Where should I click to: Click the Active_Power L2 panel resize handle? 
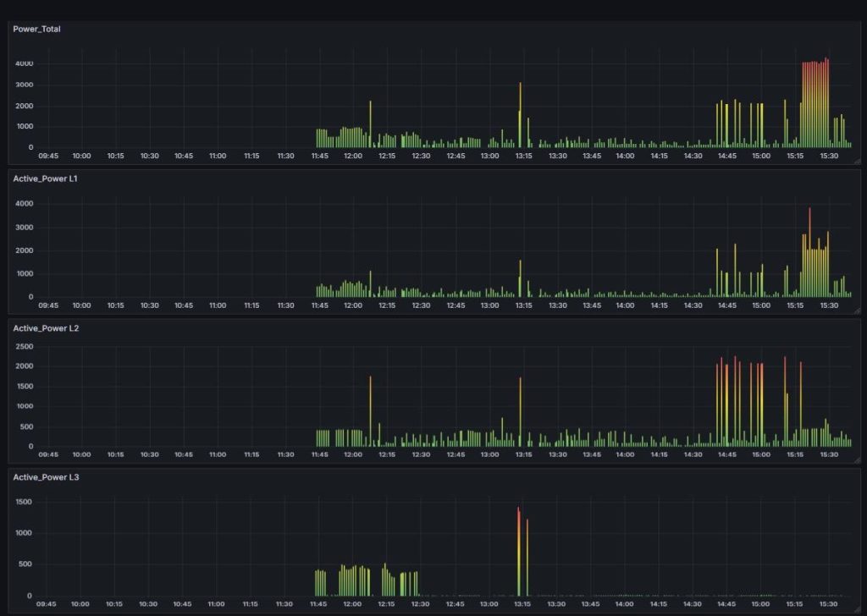856,459
